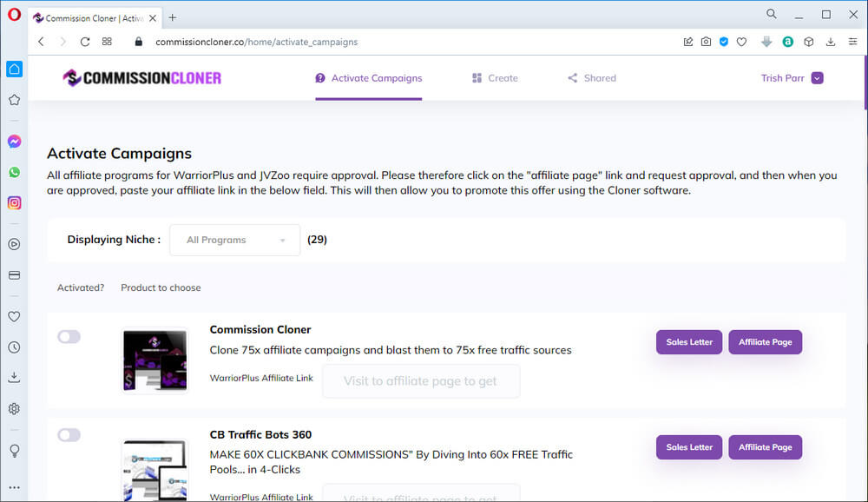Toggle activation for Commission Cloner product

click(x=69, y=337)
